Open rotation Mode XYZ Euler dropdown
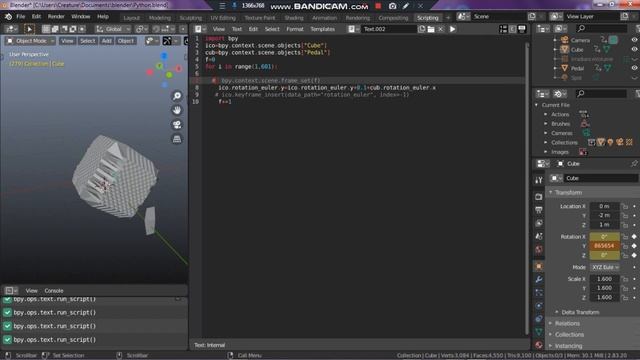This screenshot has height=360, width=640. 605,267
